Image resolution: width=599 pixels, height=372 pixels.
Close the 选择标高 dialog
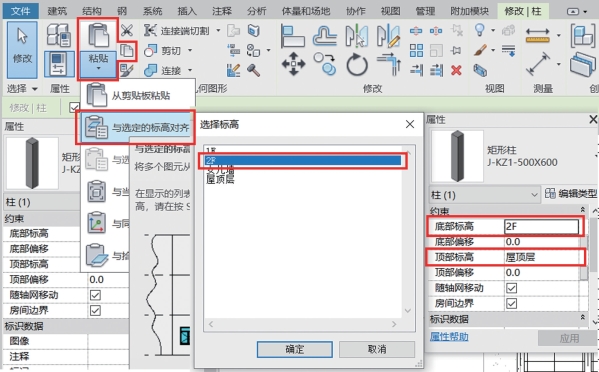(x=410, y=124)
